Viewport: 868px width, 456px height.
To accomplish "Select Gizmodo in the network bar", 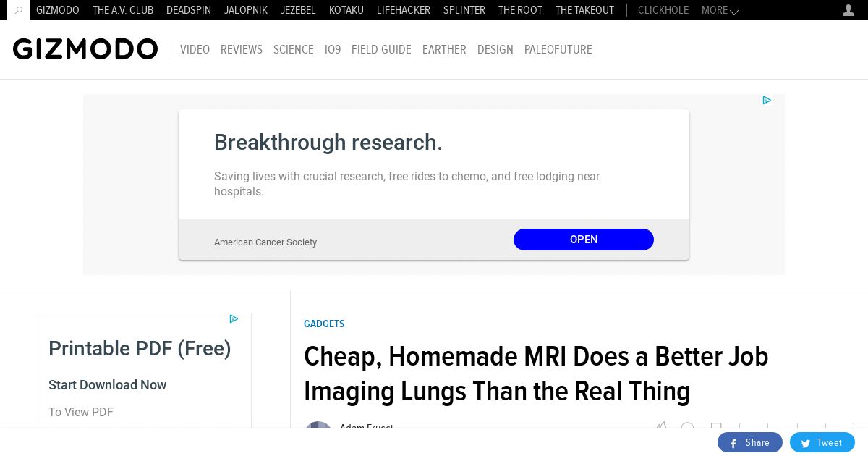I will click(58, 10).
